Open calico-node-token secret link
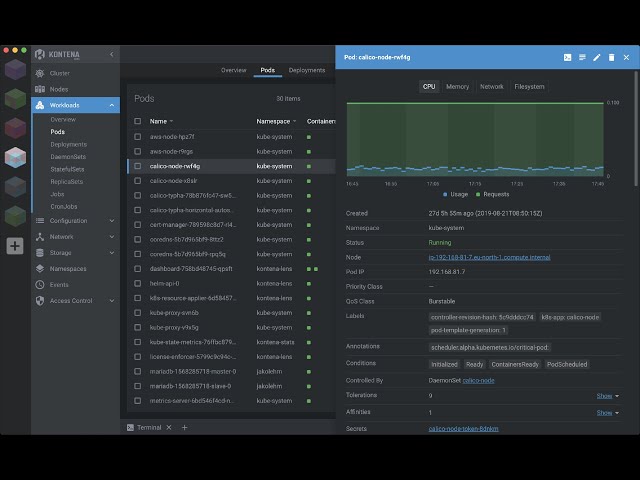This screenshot has height=480, width=640. point(463,429)
